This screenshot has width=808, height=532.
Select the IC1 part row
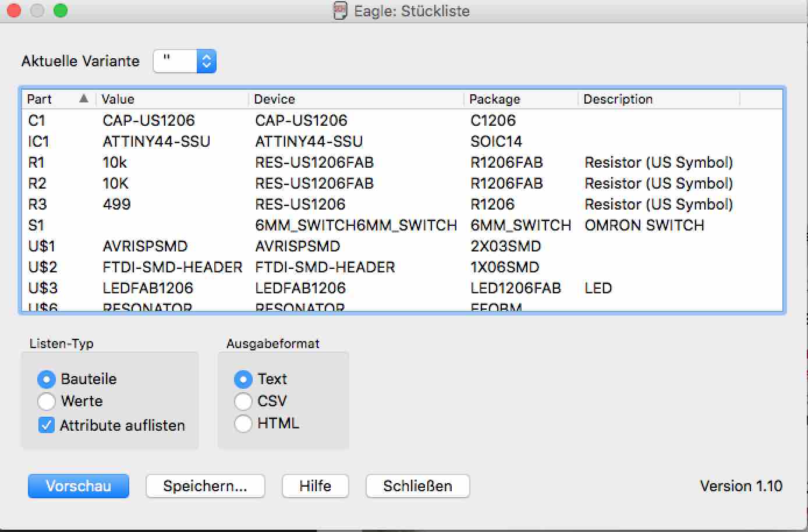point(402,141)
